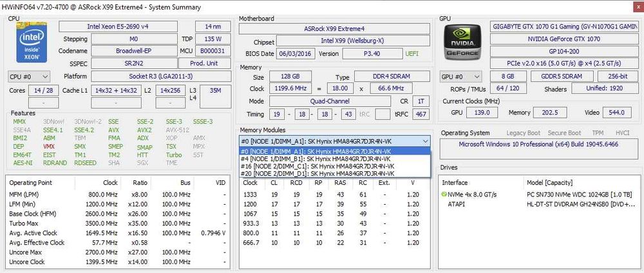Click the RDSEED feature flag
This screenshot has width=644, height=273.
pyautogui.click(x=86, y=163)
